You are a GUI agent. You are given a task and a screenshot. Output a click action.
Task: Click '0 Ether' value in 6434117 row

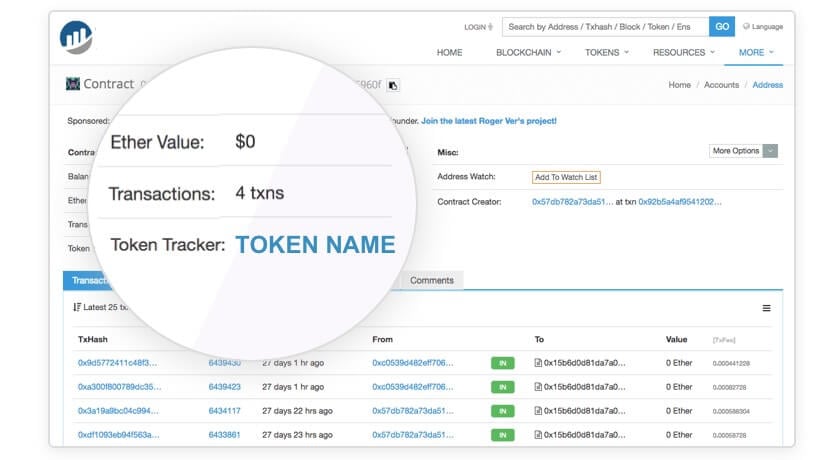click(679, 411)
